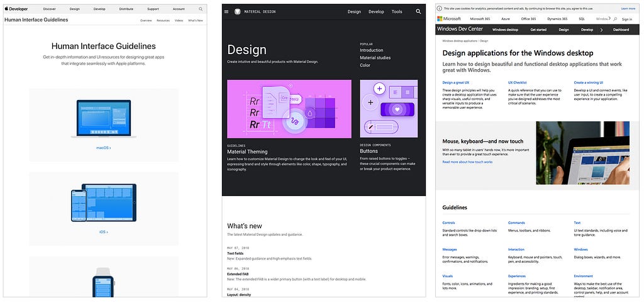Click the touch tablet photo
This screenshot has height=303, width=644.
583,153
